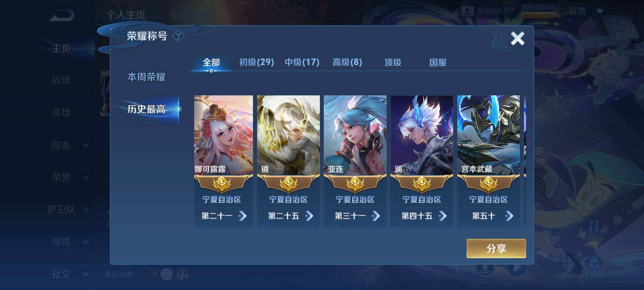This screenshot has height=290, width=644.
Task: Click gold badge under 娜可露露 card
Action: click(x=222, y=184)
